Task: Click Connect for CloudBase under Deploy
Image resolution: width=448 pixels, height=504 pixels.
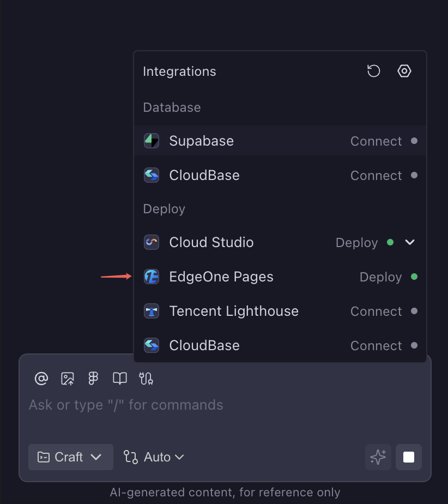Action: (376, 346)
